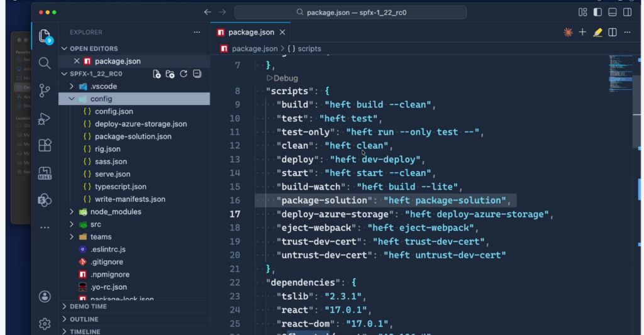Click the orange Claude starburst icon
This screenshot has width=644, height=335.
(x=568, y=32)
